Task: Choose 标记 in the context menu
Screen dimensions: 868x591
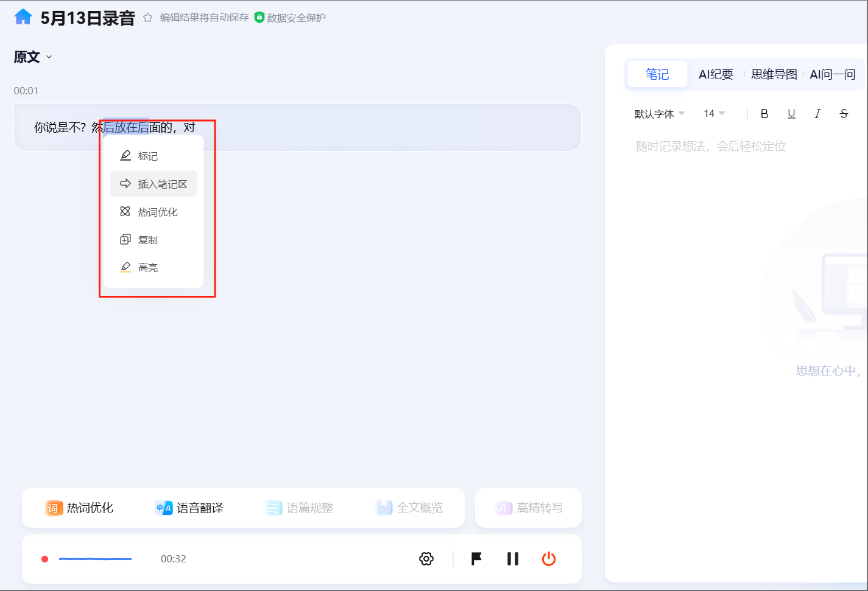Action: (x=153, y=156)
